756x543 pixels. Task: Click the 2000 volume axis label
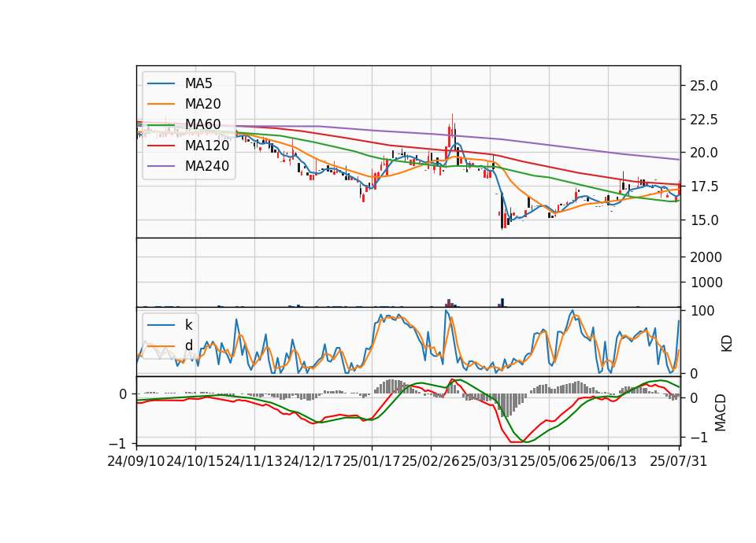coord(706,257)
